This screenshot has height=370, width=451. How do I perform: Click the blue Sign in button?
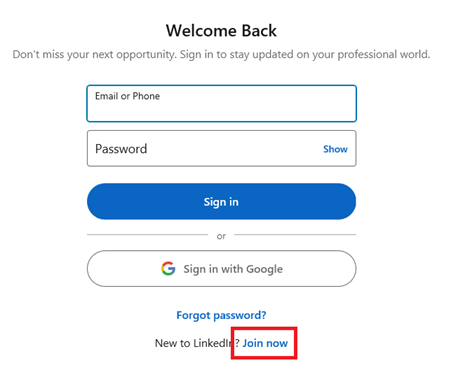(x=222, y=201)
